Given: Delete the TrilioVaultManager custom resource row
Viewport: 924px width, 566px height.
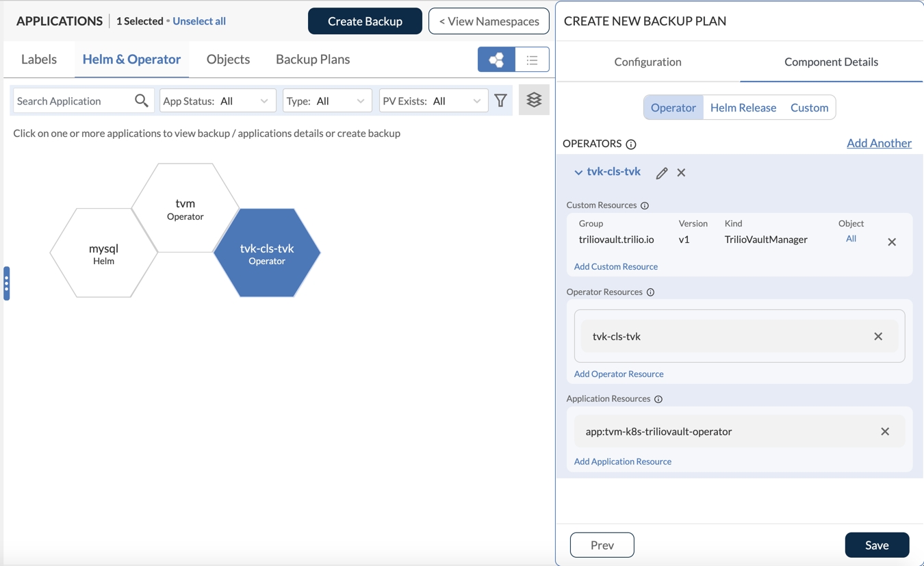Looking at the screenshot, I should tap(892, 242).
